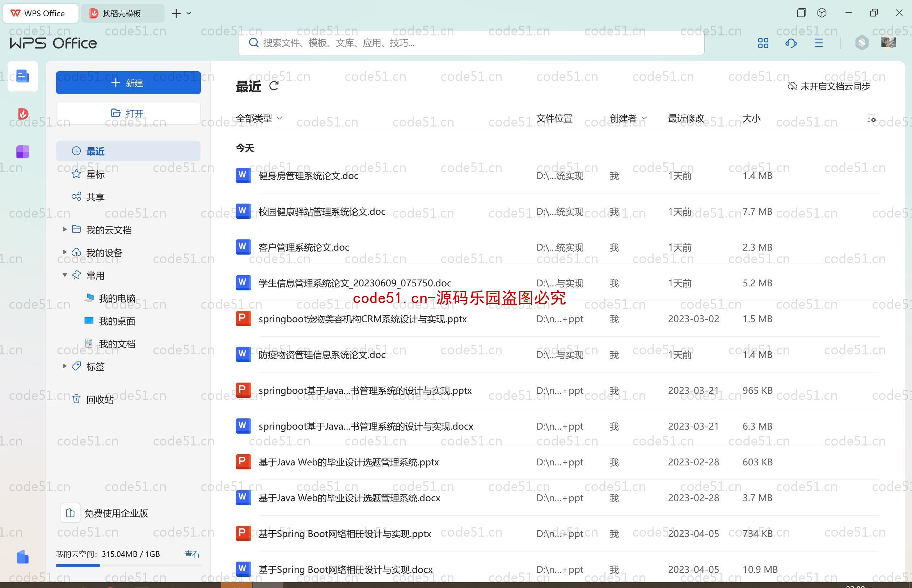The image size is (912, 588).
Task: Click the cube icon in title bar
Action: 822,13
